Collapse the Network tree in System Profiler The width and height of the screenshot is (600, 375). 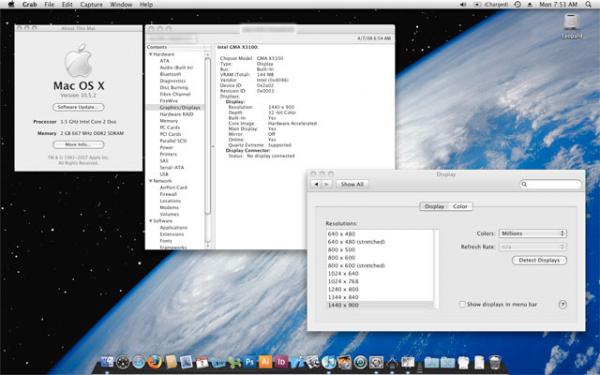151,181
